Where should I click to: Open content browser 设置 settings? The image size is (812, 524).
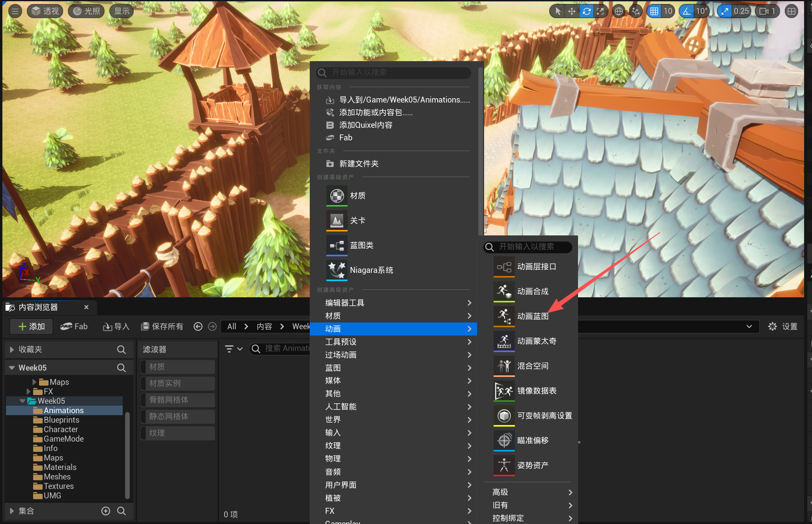(x=783, y=326)
